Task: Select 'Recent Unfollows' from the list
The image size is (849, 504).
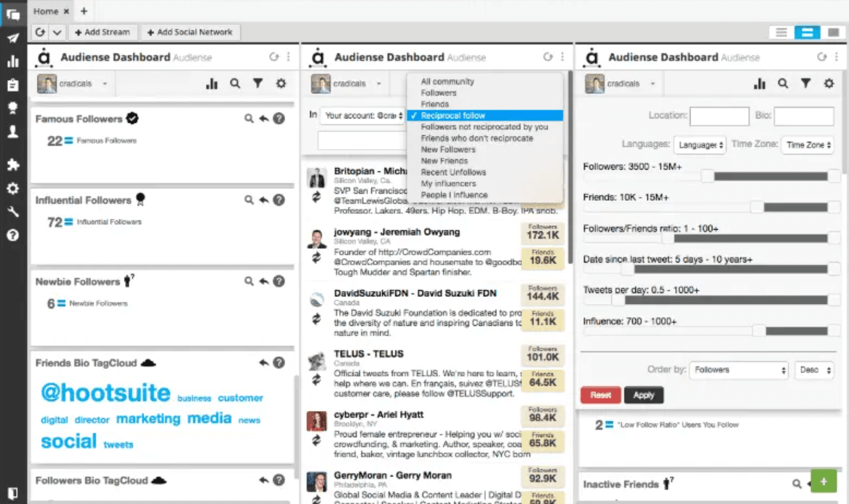Action: [x=453, y=172]
